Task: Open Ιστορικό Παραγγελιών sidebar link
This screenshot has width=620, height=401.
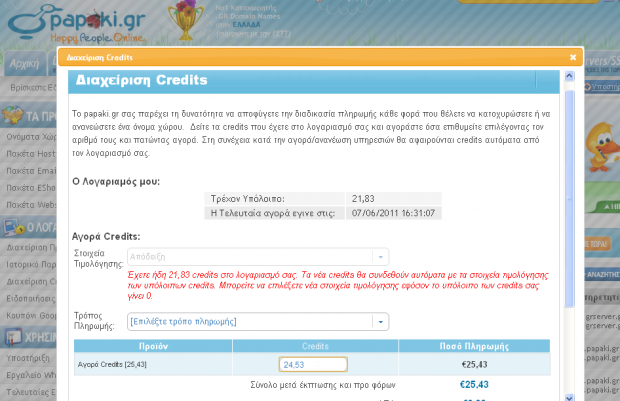Action: point(31,264)
